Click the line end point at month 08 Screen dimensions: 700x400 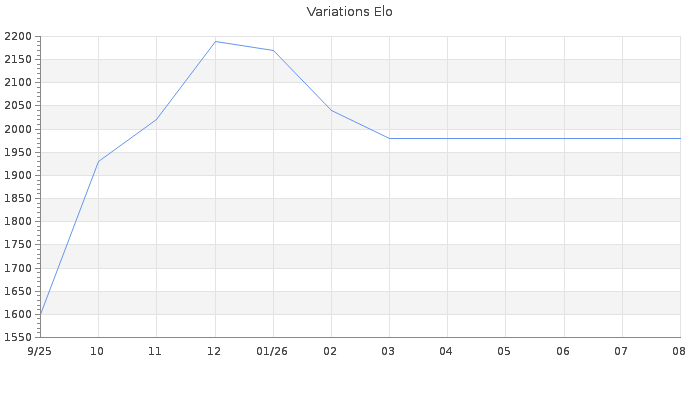click(680, 138)
